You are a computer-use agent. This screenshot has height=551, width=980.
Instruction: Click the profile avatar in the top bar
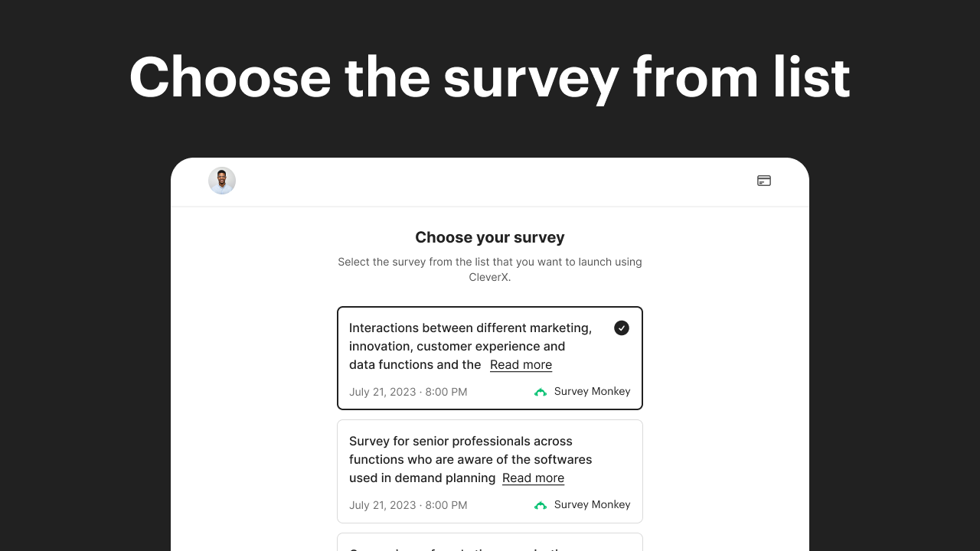point(222,181)
